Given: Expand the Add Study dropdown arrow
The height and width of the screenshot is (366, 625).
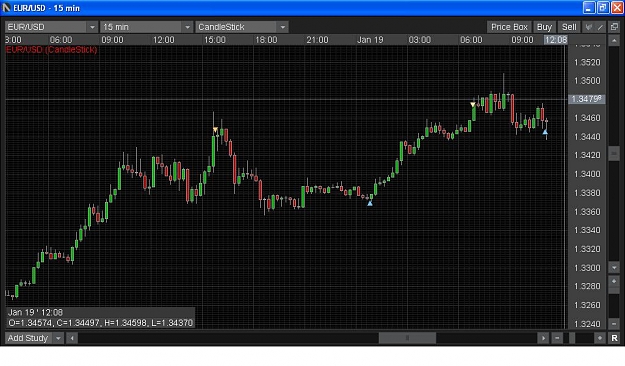Looking at the screenshot, I should 58,338.
